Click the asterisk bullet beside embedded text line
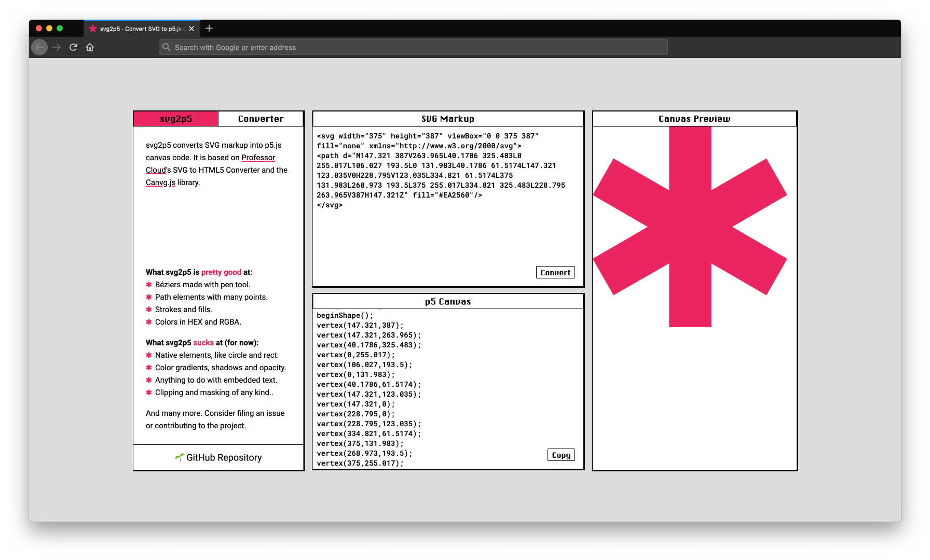 tap(149, 380)
